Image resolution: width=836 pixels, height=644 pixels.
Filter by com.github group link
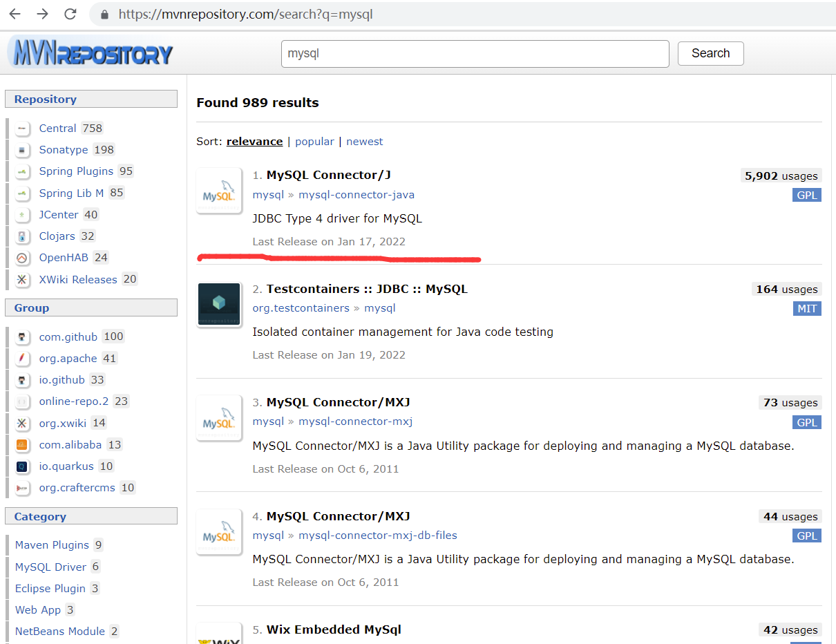[68, 337]
